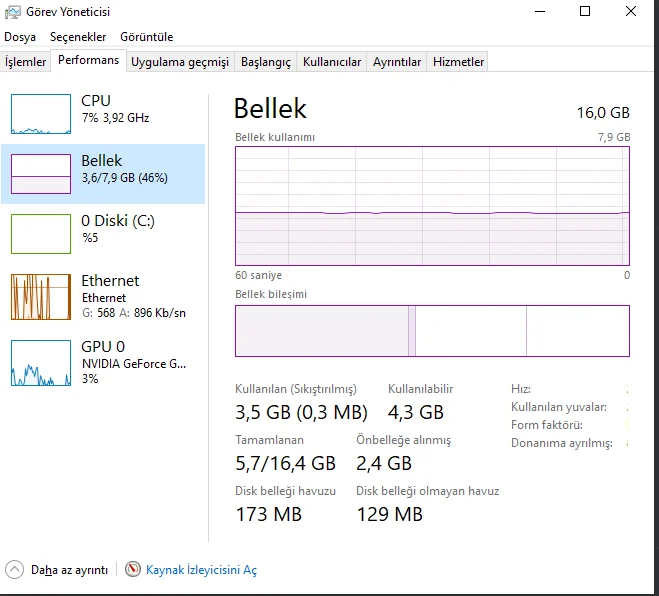Open Kaynak İzleyicisini Aç link
Viewport: 659px width, 596px height.
pyautogui.click(x=201, y=570)
